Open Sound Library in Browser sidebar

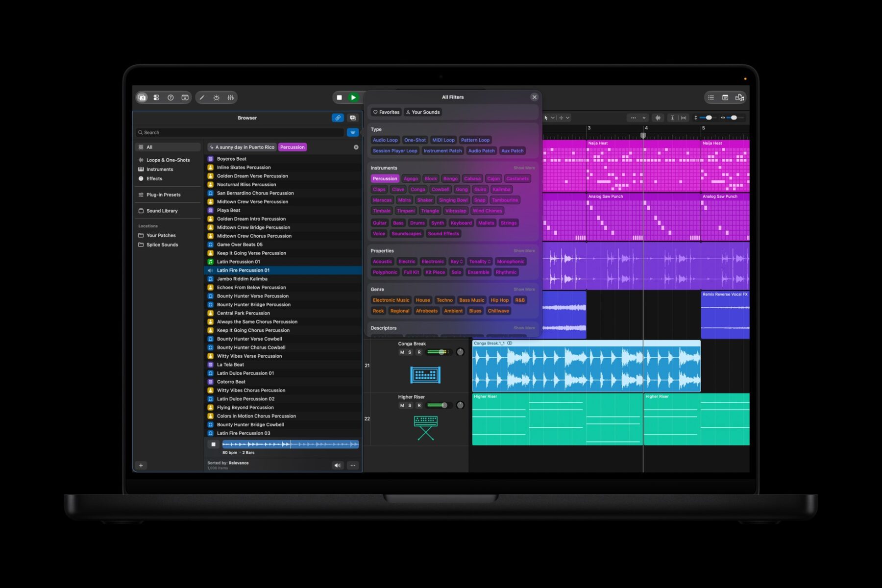162,211
